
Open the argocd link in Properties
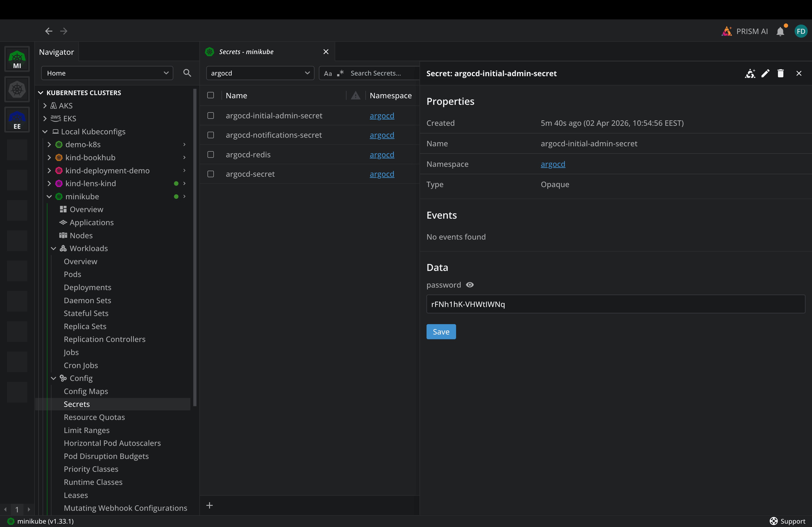click(553, 164)
